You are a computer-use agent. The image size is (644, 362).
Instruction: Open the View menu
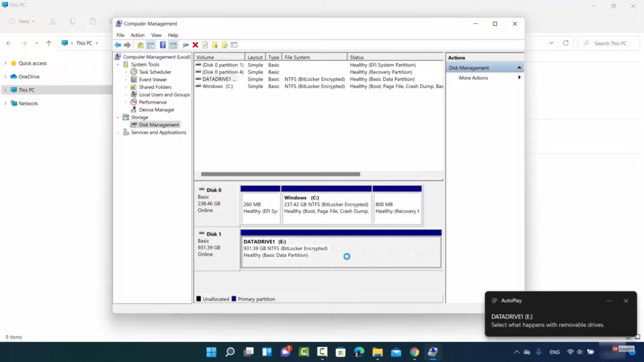[x=156, y=35]
